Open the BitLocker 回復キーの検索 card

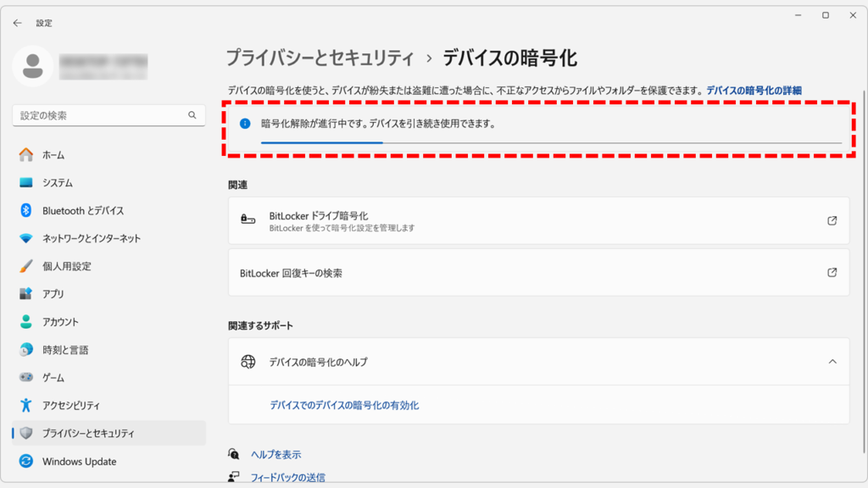(538, 272)
